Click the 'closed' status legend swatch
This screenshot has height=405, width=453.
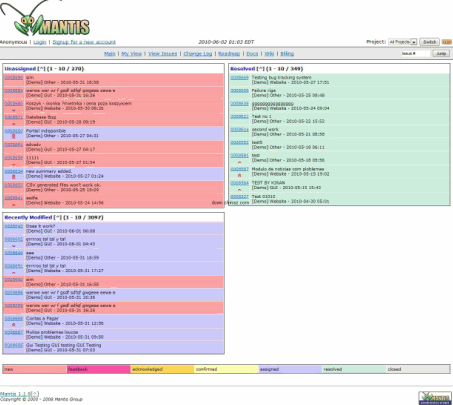click(418, 369)
